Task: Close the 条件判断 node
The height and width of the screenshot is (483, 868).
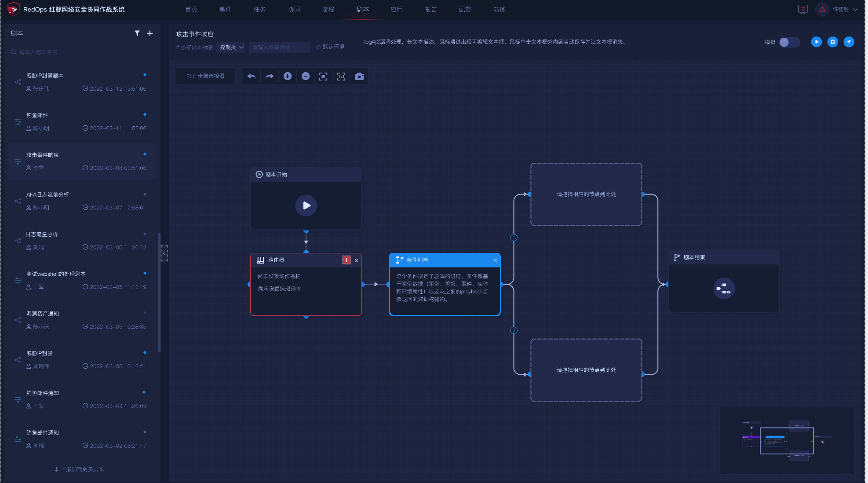Action: pyautogui.click(x=495, y=260)
